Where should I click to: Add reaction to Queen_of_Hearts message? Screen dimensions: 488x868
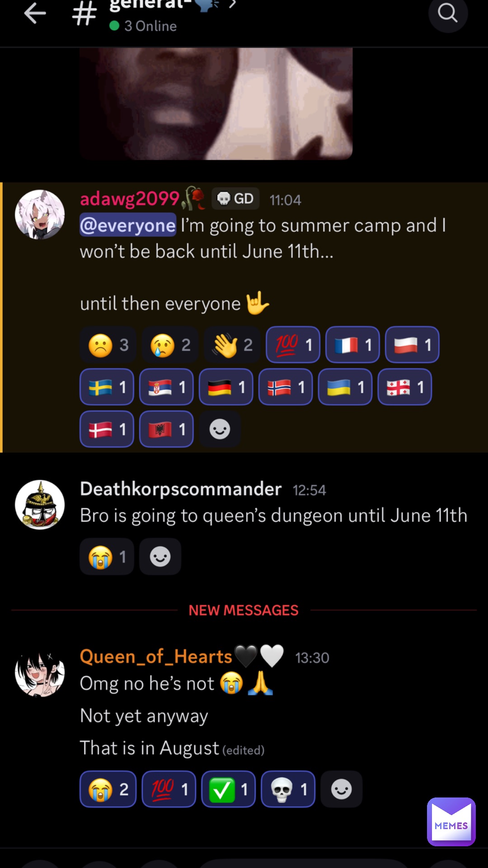point(341,789)
